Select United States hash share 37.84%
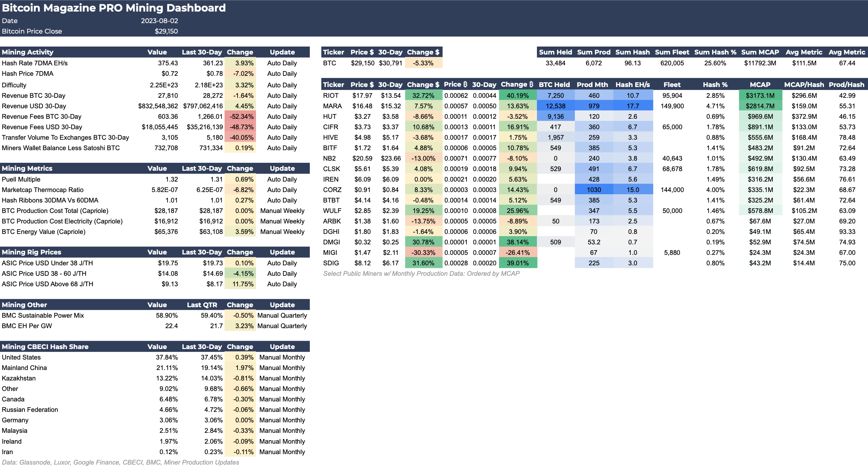 [x=167, y=357]
